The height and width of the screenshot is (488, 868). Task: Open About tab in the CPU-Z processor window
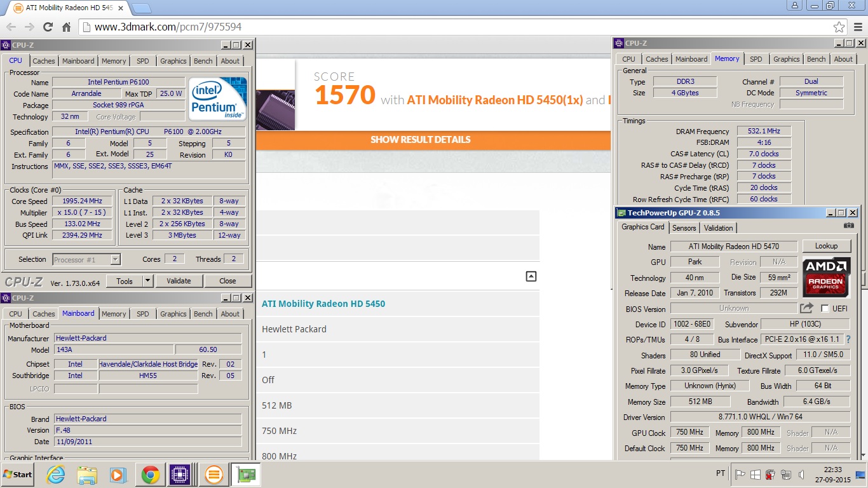point(230,61)
